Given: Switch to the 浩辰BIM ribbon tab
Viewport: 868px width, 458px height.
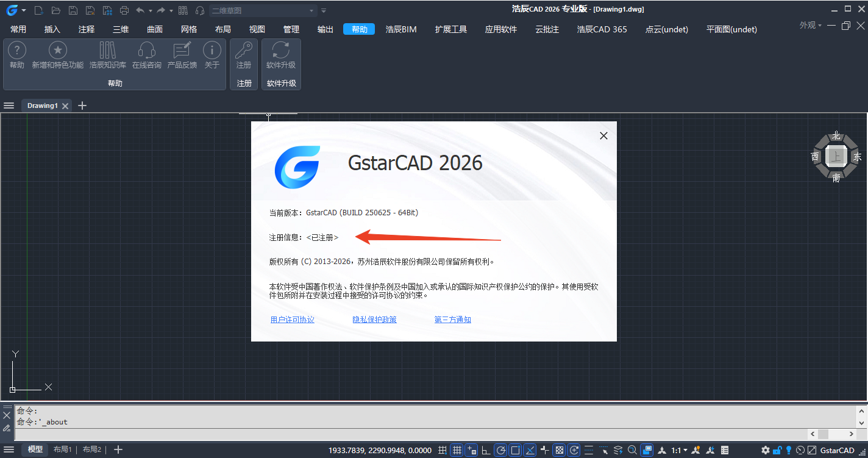Looking at the screenshot, I should tap(401, 29).
